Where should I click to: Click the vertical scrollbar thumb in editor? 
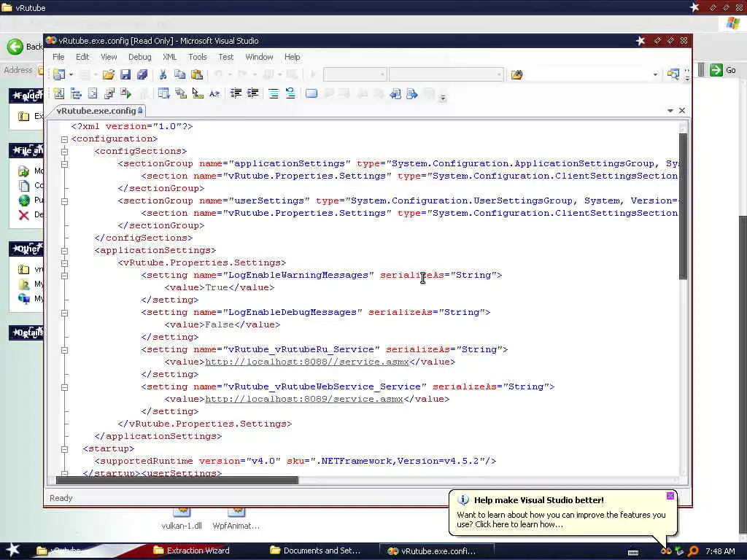[683, 206]
